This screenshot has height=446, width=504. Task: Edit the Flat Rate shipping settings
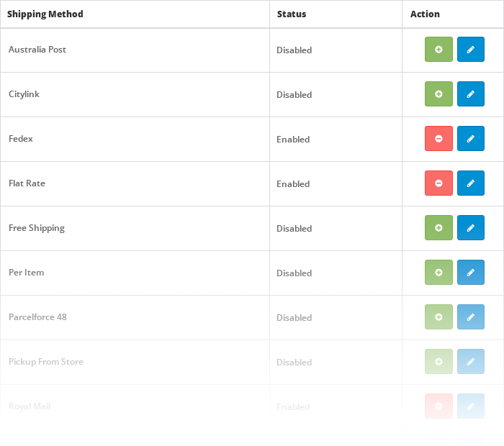point(471,183)
